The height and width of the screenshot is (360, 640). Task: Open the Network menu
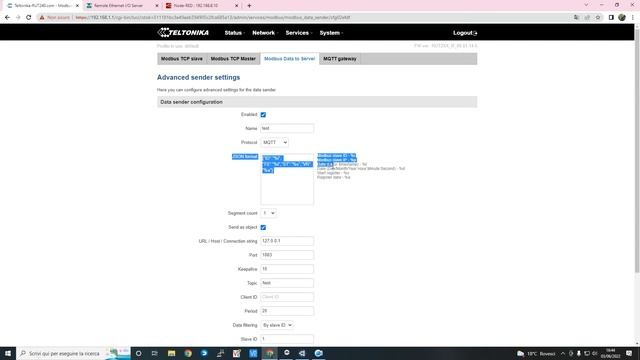pyautogui.click(x=264, y=33)
